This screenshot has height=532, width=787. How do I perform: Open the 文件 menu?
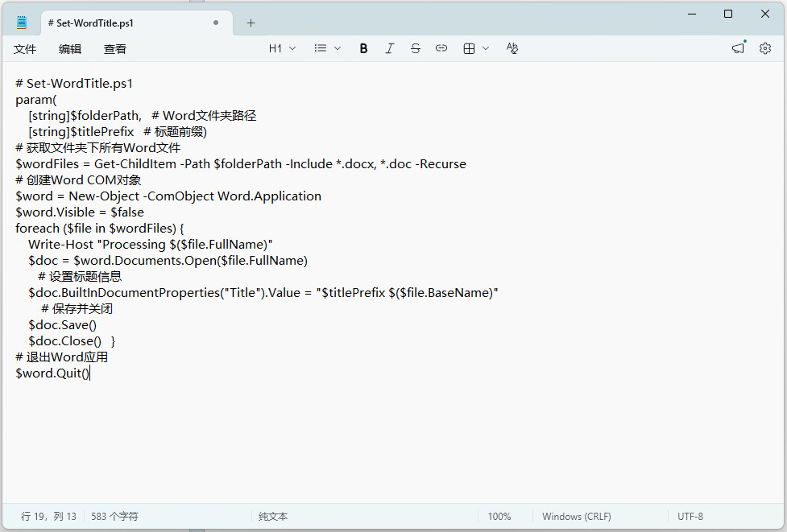click(25, 49)
